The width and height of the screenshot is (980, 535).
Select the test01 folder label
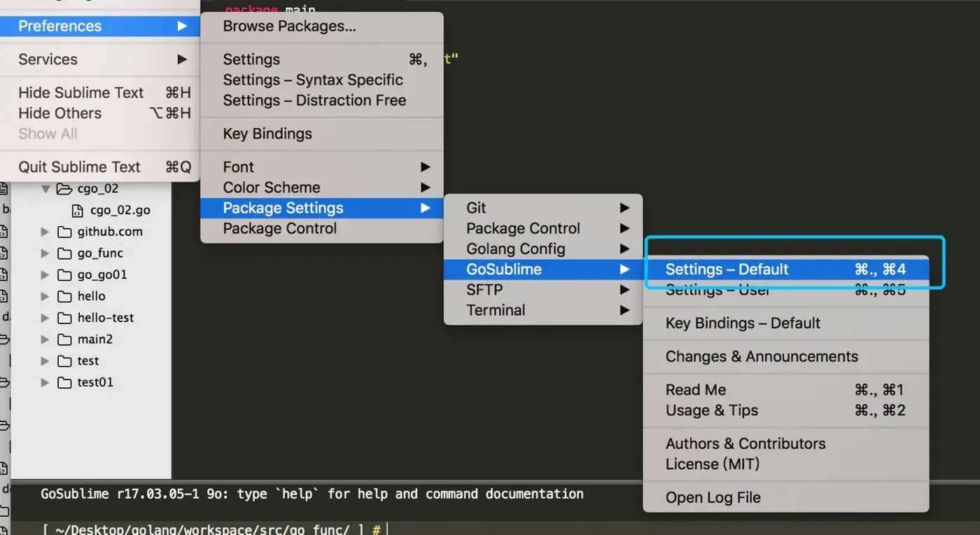click(x=95, y=382)
